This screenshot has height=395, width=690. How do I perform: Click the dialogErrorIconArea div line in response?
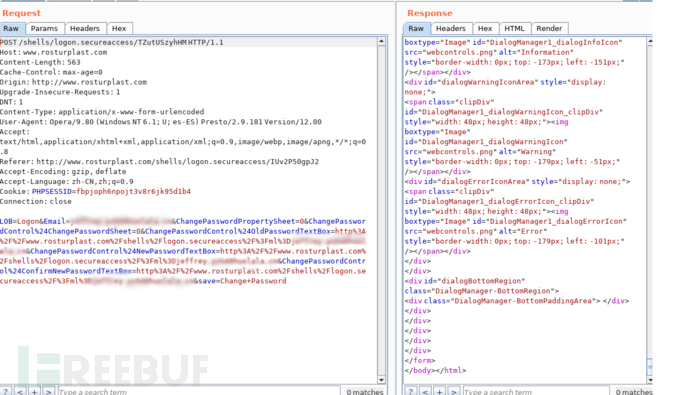[518, 182]
